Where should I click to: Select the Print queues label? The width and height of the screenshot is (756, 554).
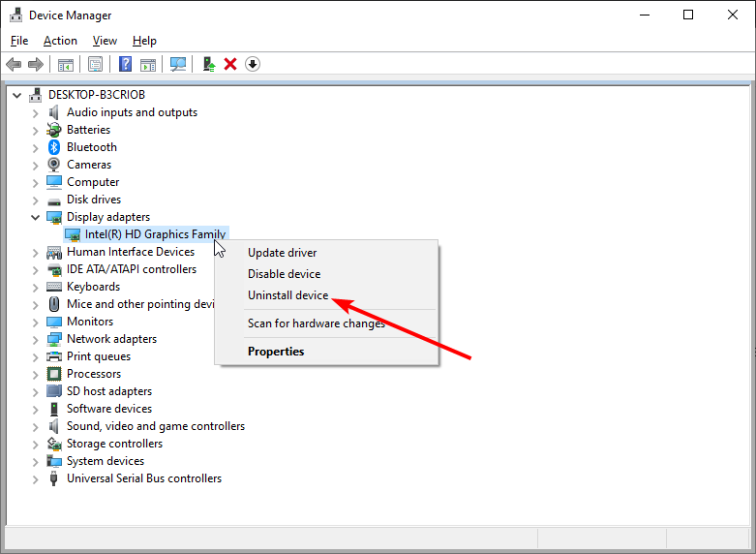(99, 356)
